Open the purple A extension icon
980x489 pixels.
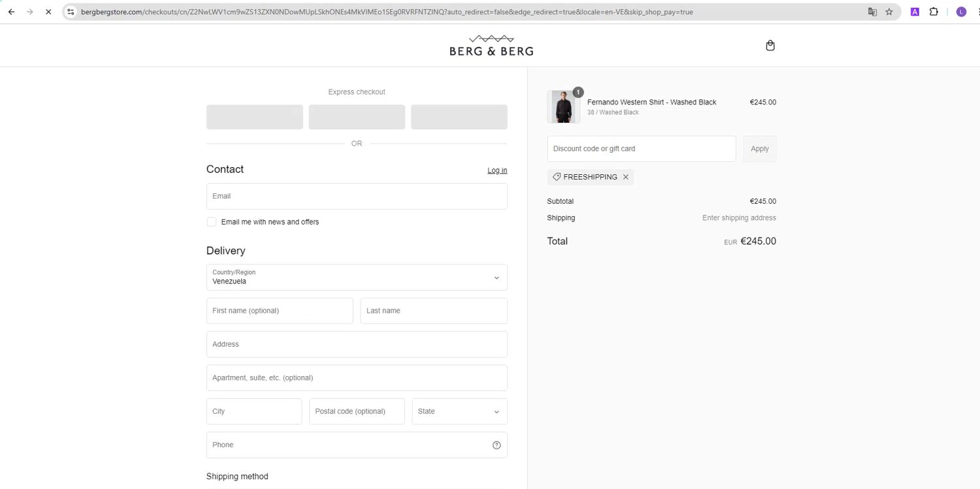915,12
